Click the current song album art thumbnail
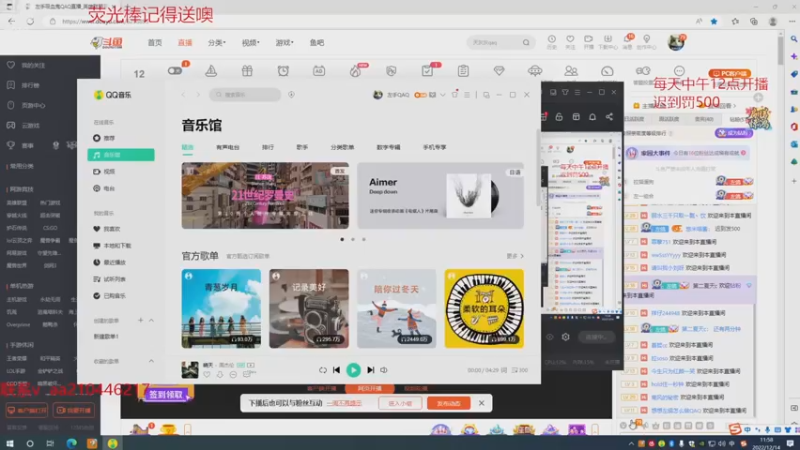This screenshot has height=450, width=800. pyautogui.click(x=190, y=370)
